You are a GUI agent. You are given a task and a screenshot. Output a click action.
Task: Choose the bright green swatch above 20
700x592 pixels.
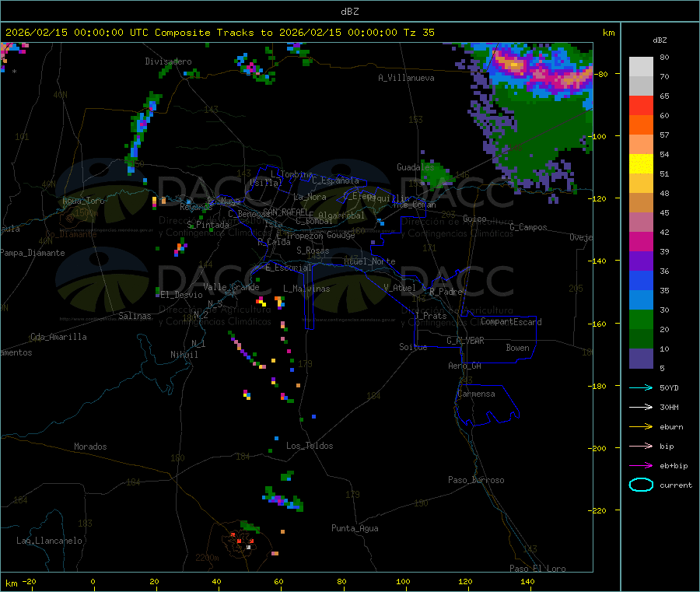pyautogui.click(x=641, y=319)
